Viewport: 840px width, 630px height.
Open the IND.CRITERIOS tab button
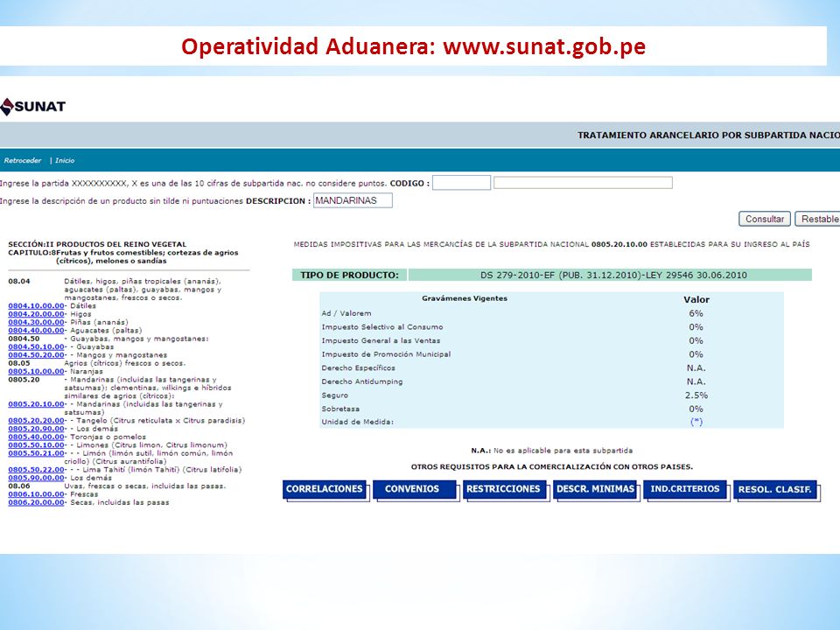pyautogui.click(x=685, y=489)
